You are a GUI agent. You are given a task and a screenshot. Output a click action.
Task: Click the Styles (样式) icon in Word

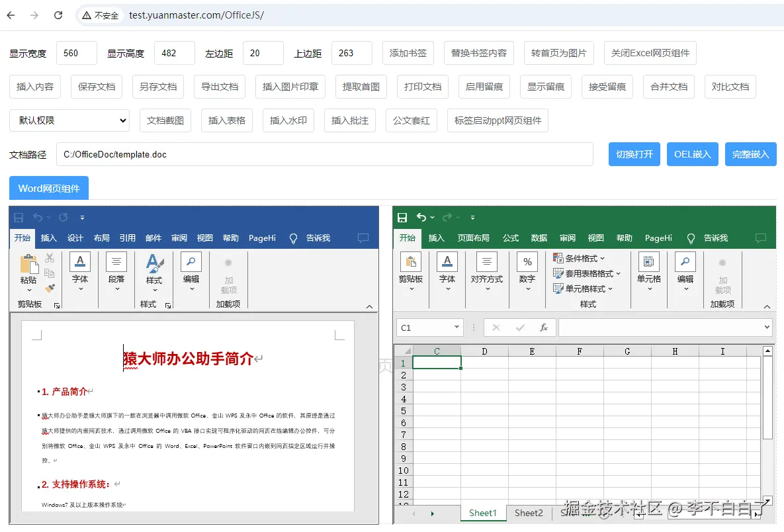154,271
